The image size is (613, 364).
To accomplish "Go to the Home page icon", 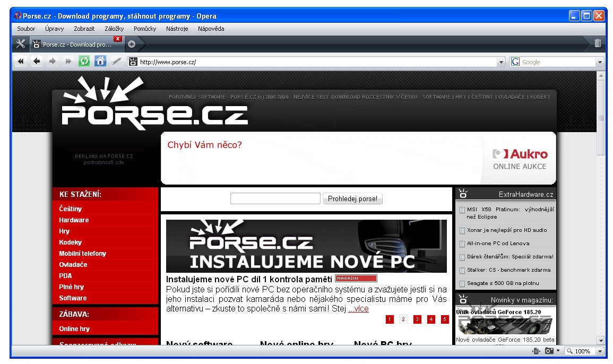I will coord(100,61).
